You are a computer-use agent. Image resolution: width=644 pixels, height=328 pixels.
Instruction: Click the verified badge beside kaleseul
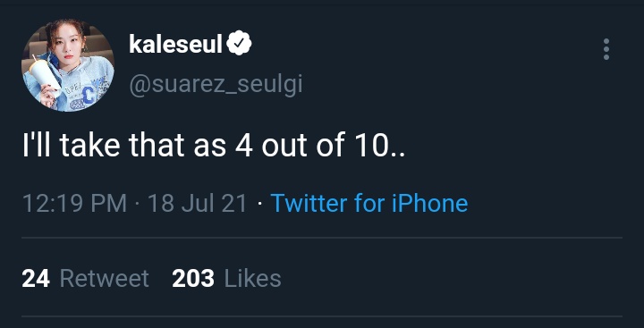click(239, 43)
